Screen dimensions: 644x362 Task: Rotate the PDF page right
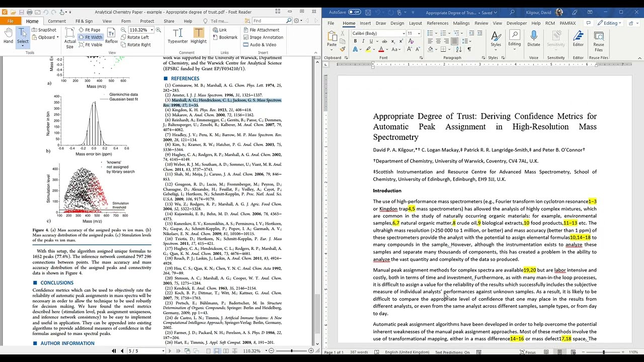(x=135, y=45)
